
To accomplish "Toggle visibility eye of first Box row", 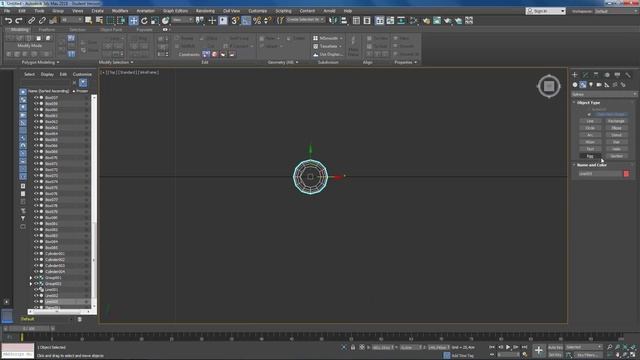I will click(x=36, y=98).
